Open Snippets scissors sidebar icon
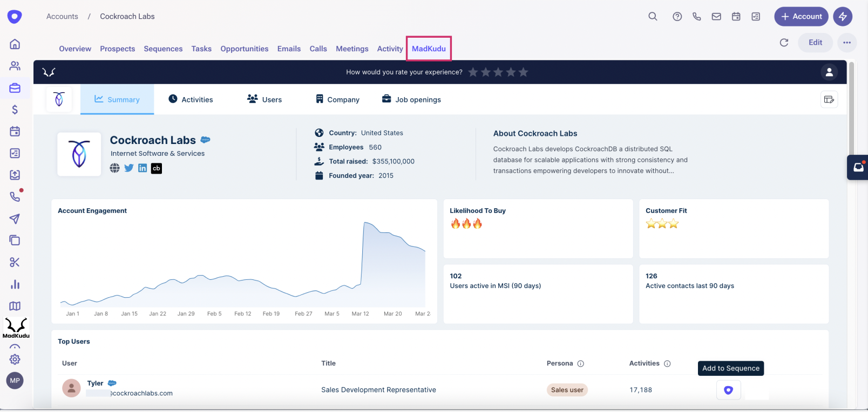The height and width of the screenshot is (412, 868). tap(15, 262)
